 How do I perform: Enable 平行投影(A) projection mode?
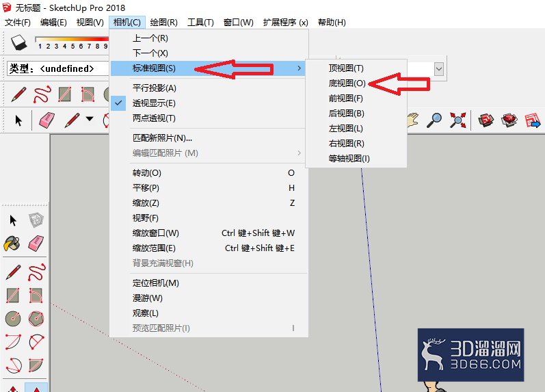pyautogui.click(x=209, y=88)
